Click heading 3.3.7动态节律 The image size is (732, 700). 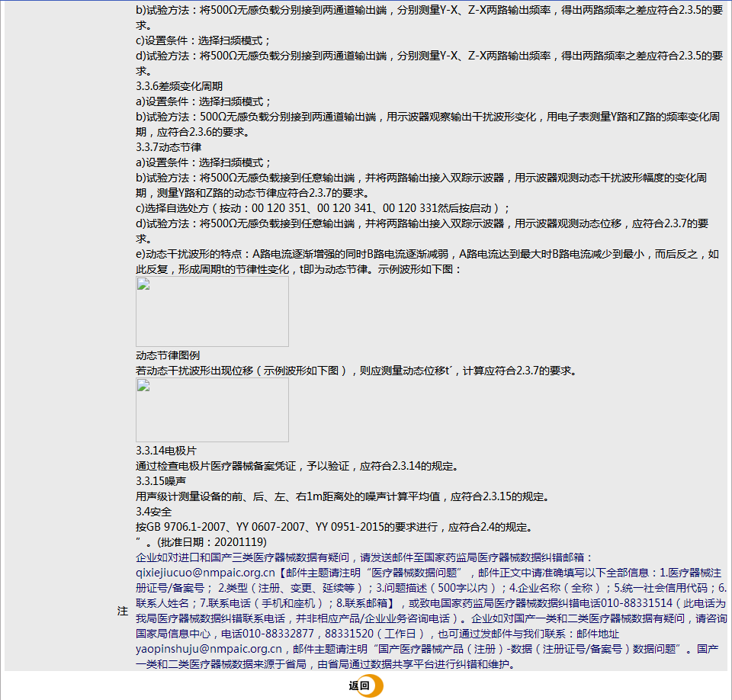(x=169, y=147)
